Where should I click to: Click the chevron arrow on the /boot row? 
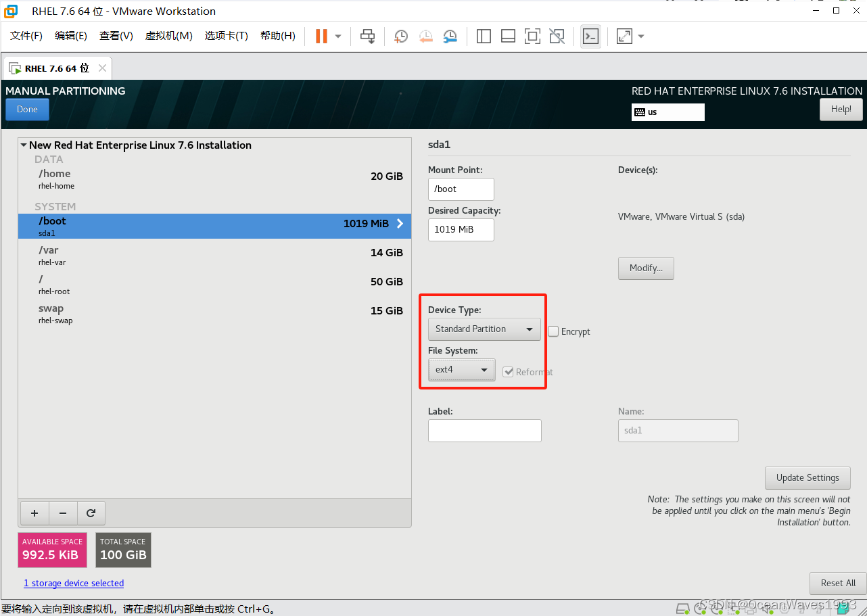coord(400,223)
